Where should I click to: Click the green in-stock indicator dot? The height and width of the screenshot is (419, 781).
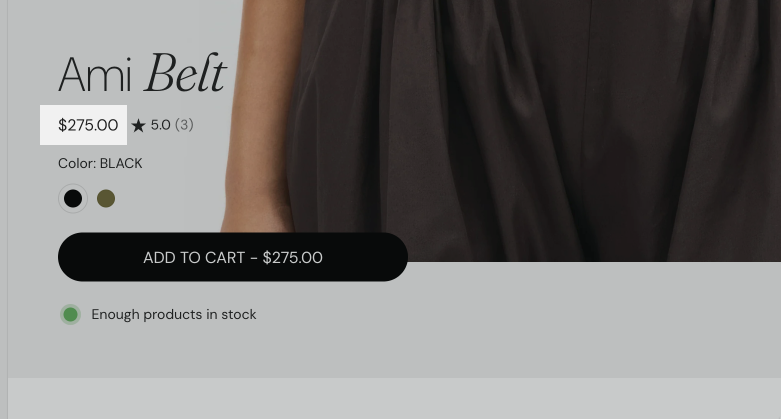pyautogui.click(x=71, y=314)
